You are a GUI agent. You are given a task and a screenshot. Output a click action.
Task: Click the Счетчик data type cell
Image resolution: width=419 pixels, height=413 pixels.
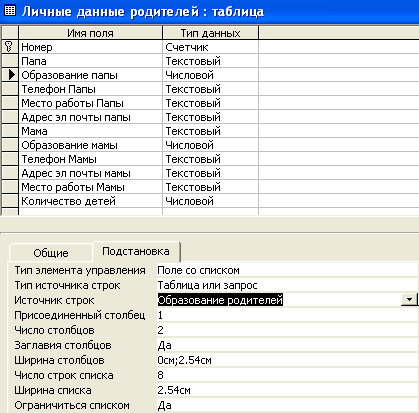(211, 47)
